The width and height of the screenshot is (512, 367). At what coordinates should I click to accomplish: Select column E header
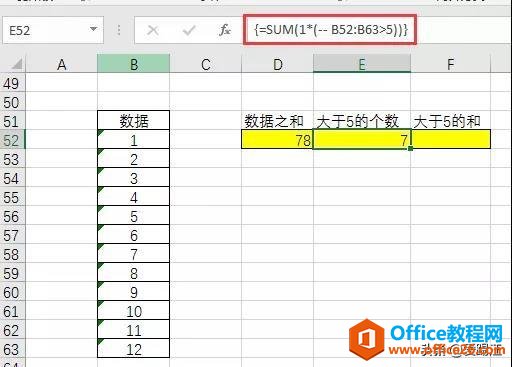tap(362, 64)
